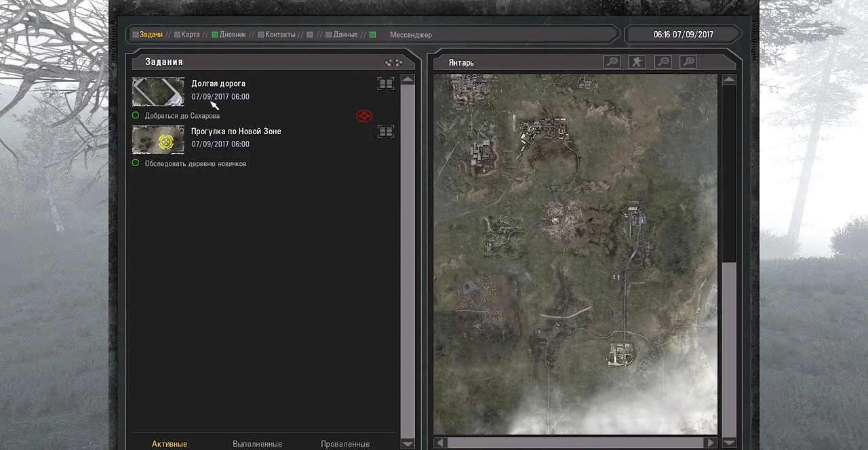Click the Задания panel header
The image size is (868, 450).
click(274, 62)
